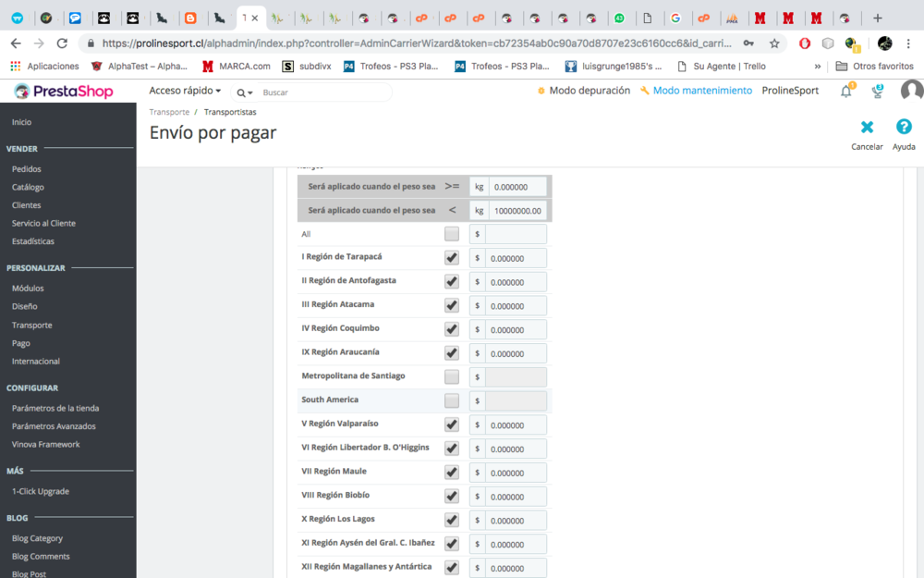Open a new browser tab
This screenshot has width=924, height=578.
(878, 18)
